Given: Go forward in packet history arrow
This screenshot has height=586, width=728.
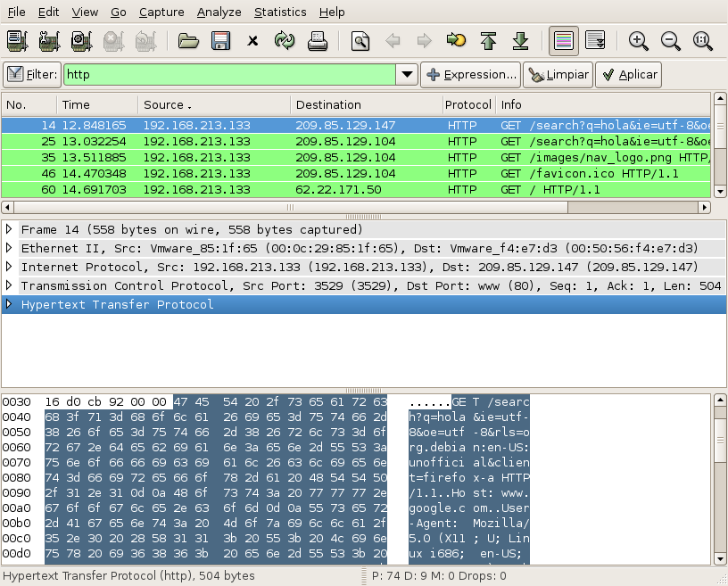Looking at the screenshot, I should (x=425, y=41).
